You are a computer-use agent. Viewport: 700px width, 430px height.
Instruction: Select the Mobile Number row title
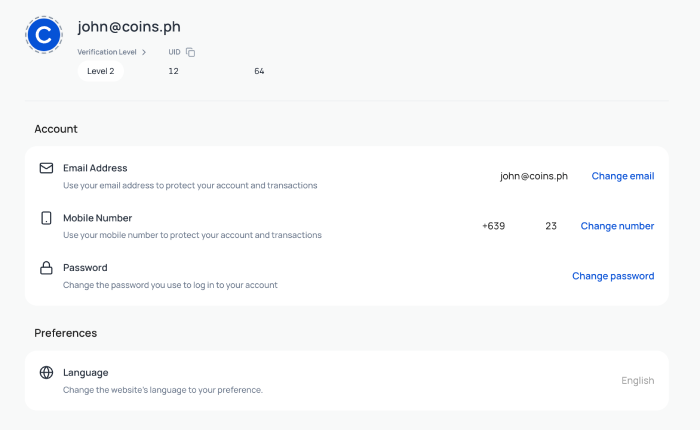point(97,218)
